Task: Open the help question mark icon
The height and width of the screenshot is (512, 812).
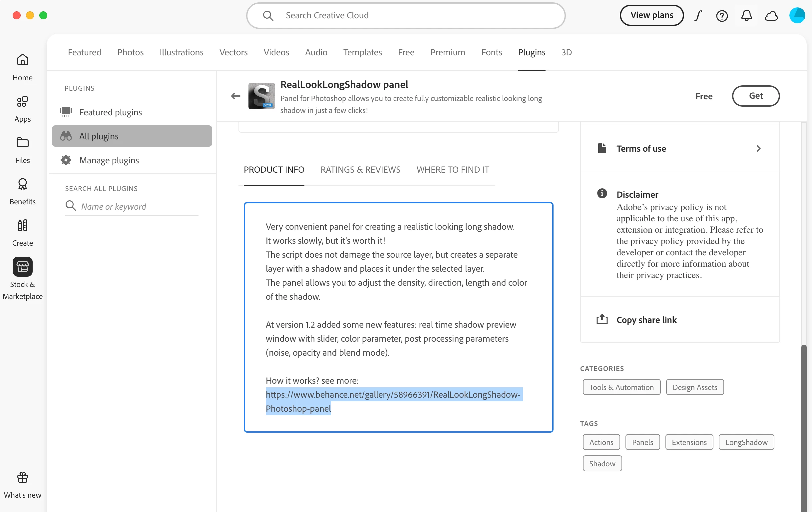Action: coord(722,16)
